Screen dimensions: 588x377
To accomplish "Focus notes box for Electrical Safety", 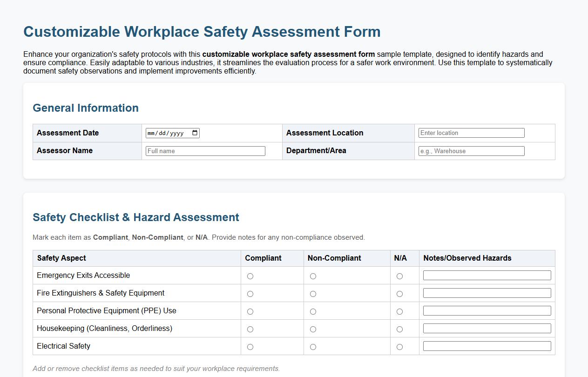I will (487, 346).
